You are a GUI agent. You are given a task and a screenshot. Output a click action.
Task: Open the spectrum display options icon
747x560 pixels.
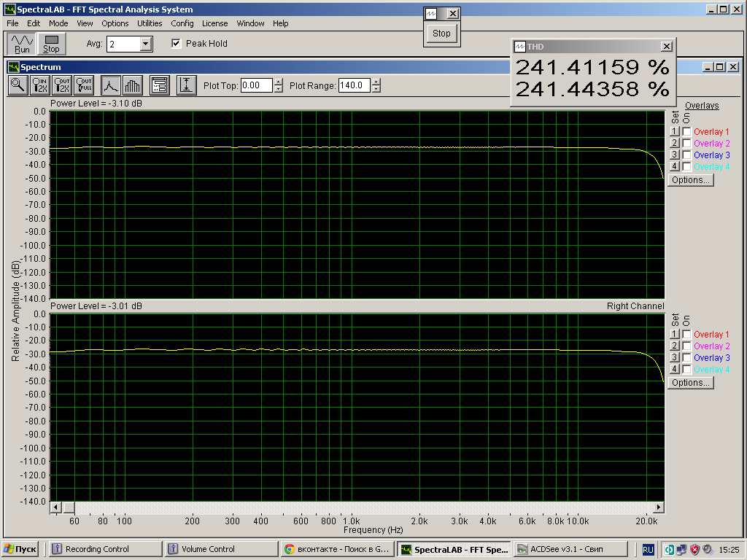point(160,85)
